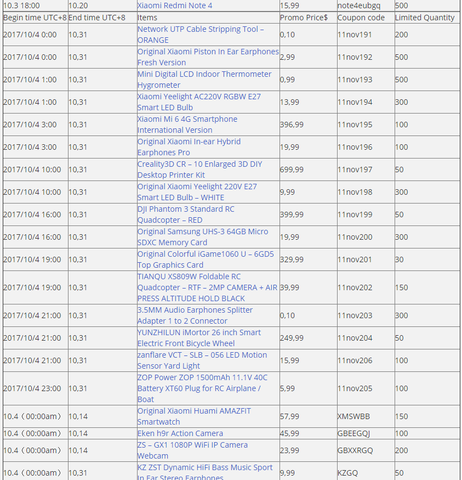Open Xiaomi Mi 6 4G Smartphone link
Viewport: 462px width, 480px height.
(187, 124)
